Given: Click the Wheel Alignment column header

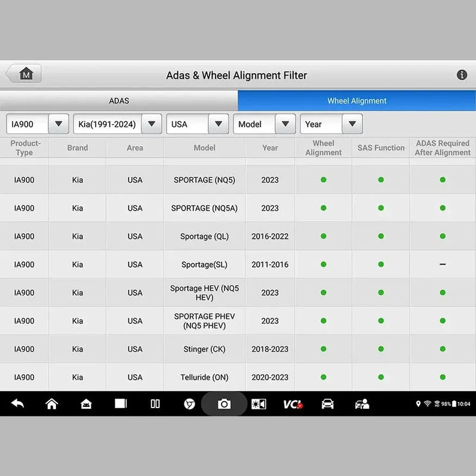Looking at the screenshot, I should [323, 148].
